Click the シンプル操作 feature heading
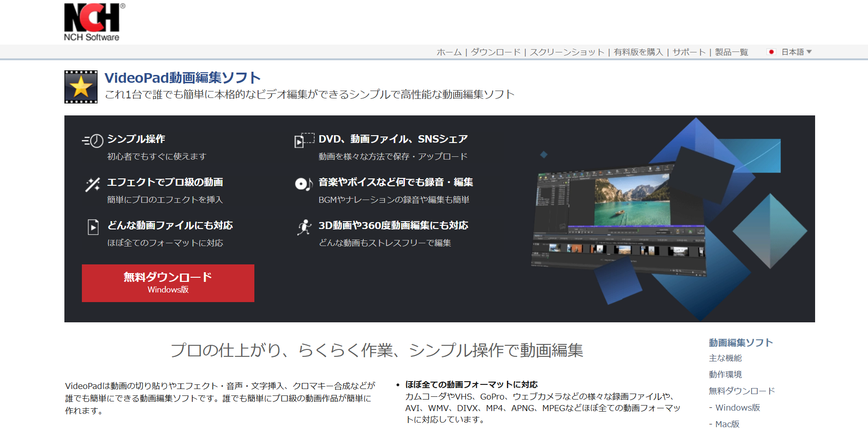The width and height of the screenshot is (868, 429). point(136,139)
